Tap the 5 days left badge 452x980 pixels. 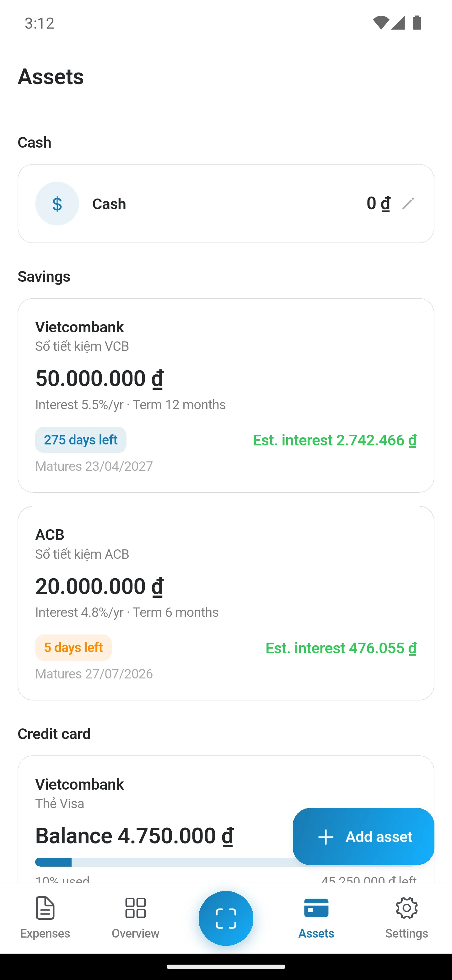click(73, 647)
